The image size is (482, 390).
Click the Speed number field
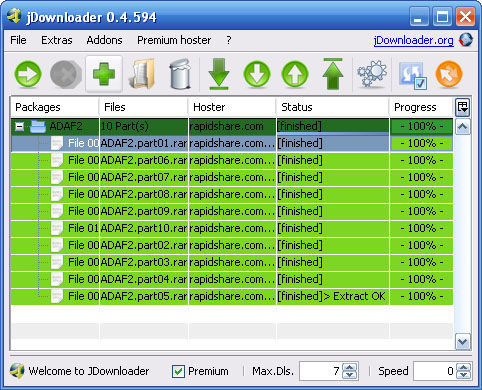tap(435, 371)
